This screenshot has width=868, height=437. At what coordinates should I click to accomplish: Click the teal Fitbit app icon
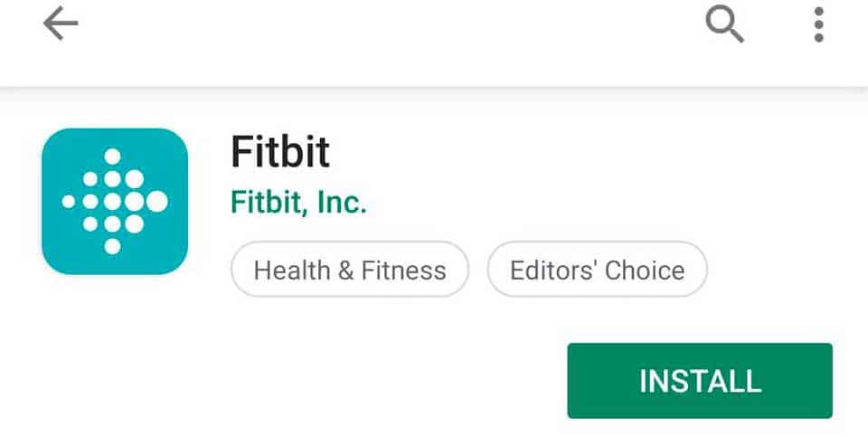point(114,201)
